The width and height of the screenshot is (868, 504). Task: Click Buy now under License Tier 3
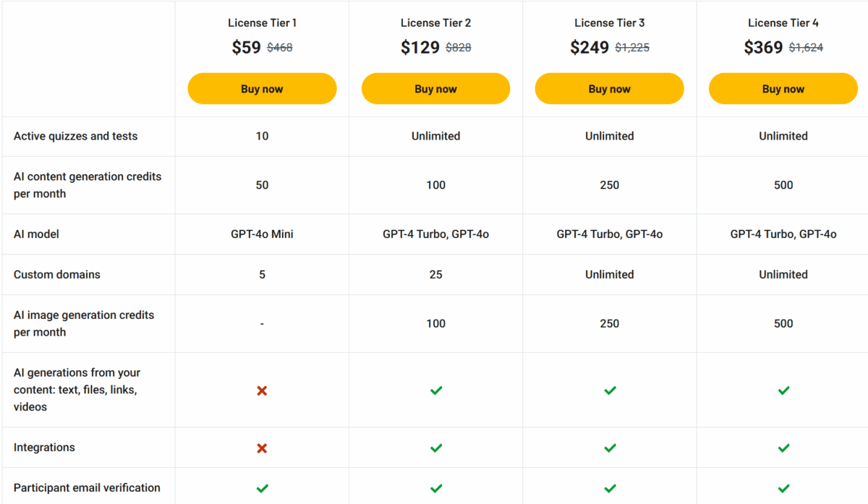[610, 89]
